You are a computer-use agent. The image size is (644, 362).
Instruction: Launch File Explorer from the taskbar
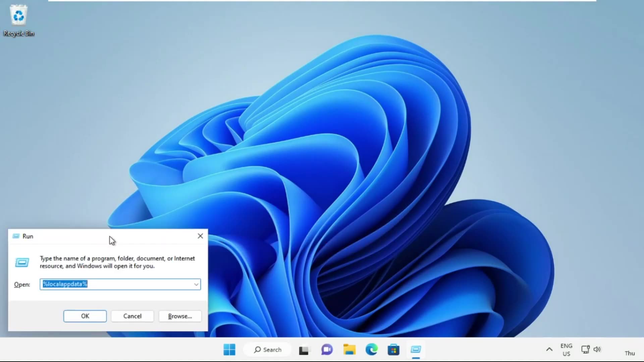pyautogui.click(x=349, y=349)
